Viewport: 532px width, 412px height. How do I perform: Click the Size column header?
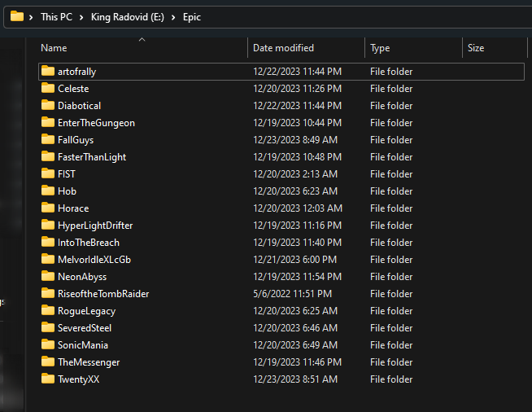(x=476, y=48)
